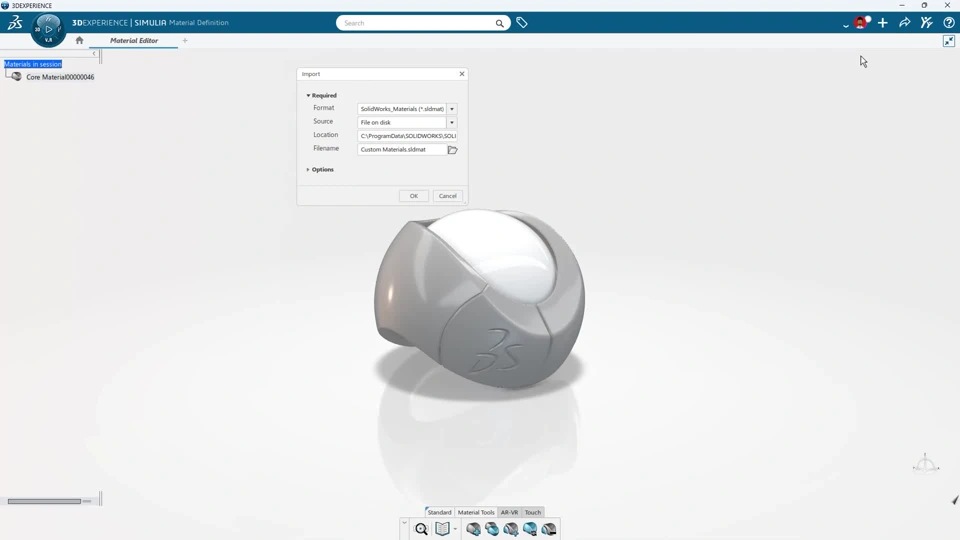Select the Standard toolbar tab
Screen dimensions: 960x540
tap(439, 512)
